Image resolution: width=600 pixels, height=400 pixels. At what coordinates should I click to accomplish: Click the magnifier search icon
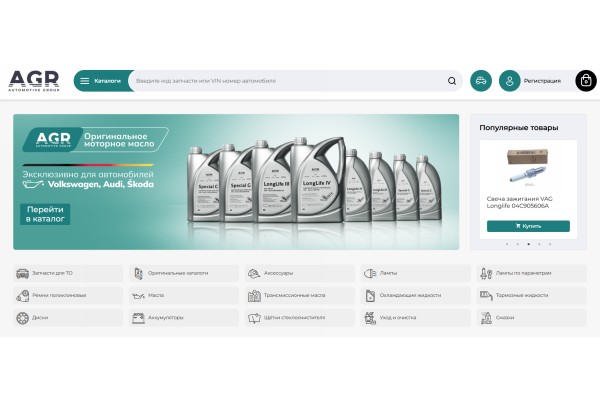point(452,81)
